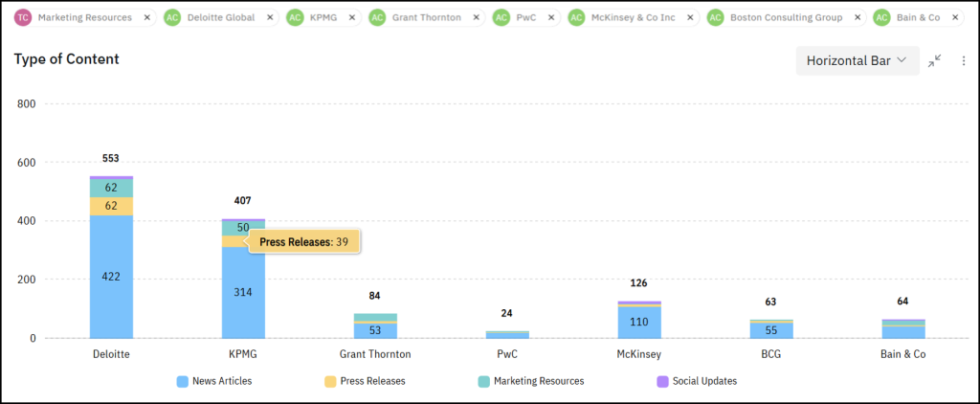Image resolution: width=980 pixels, height=404 pixels.
Task: Remove the Boston Consulting Group chip
Action: pyautogui.click(x=857, y=17)
